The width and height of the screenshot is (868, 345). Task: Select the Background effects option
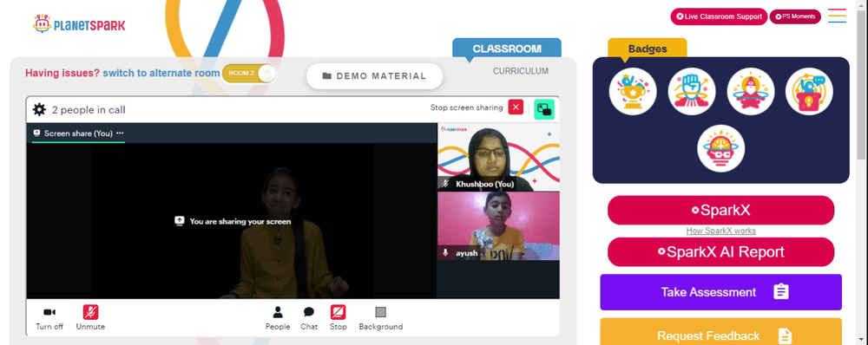381,318
